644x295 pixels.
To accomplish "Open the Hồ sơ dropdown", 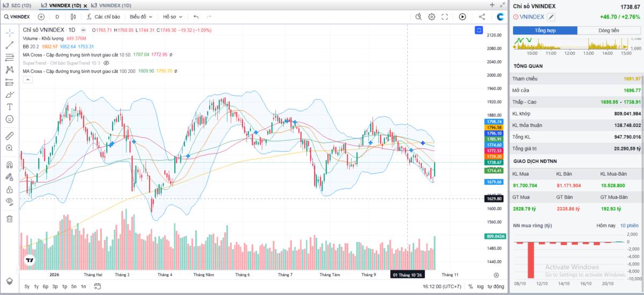I will pyautogui.click(x=173, y=17).
